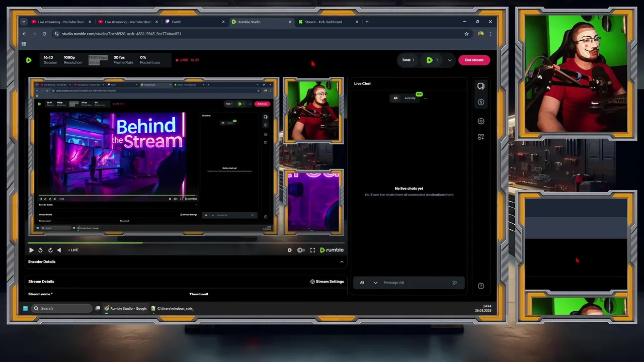This screenshot has width=644, height=362.
Task: Click the add widgets grid icon in sidebar
Action: pyautogui.click(x=481, y=137)
